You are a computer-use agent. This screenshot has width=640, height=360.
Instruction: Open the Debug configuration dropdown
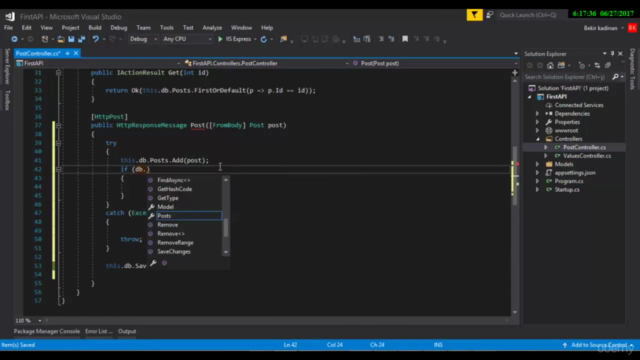pyautogui.click(x=143, y=39)
